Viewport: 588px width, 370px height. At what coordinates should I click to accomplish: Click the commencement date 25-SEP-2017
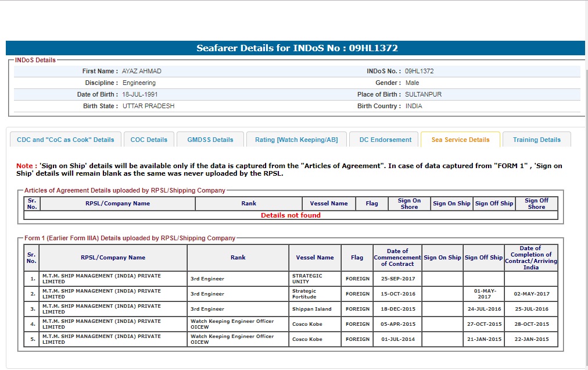tap(397, 279)
